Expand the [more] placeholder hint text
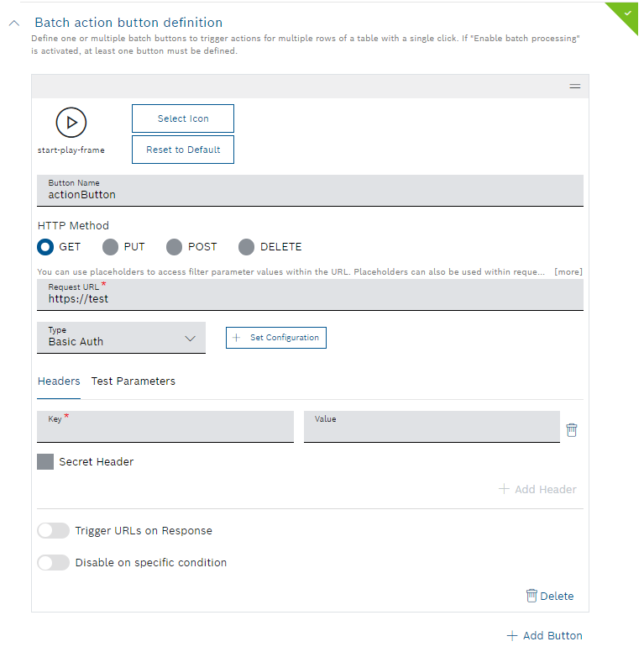This screenshot has height=652, width=644. point(568,272)
